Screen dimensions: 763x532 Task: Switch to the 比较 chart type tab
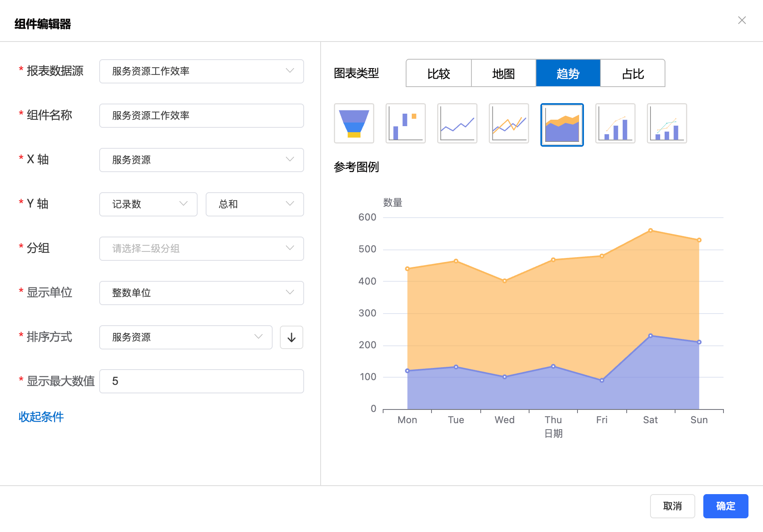click(438, 73)
